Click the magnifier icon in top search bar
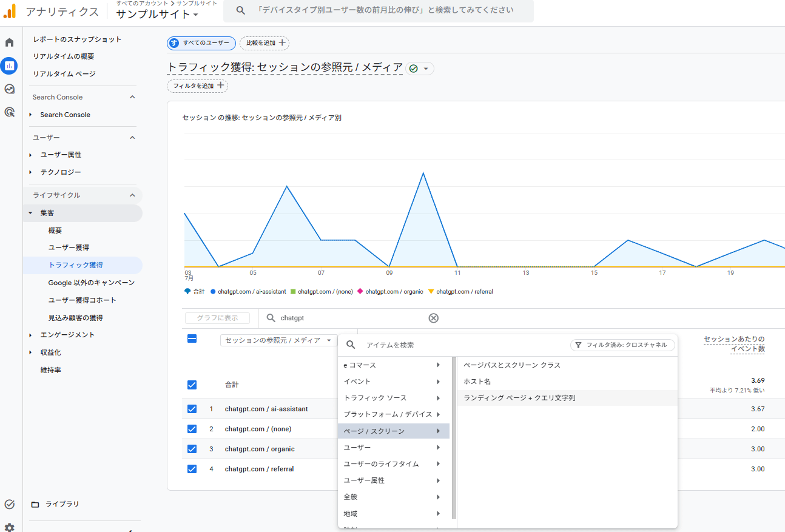Image resolution: width=785 pixels, height=532 pixels. [x=241, y=10]
